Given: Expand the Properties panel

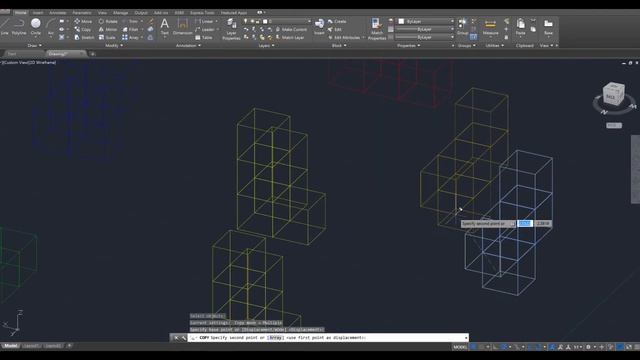Looking at the screenshot, I should tap(409, 46).
